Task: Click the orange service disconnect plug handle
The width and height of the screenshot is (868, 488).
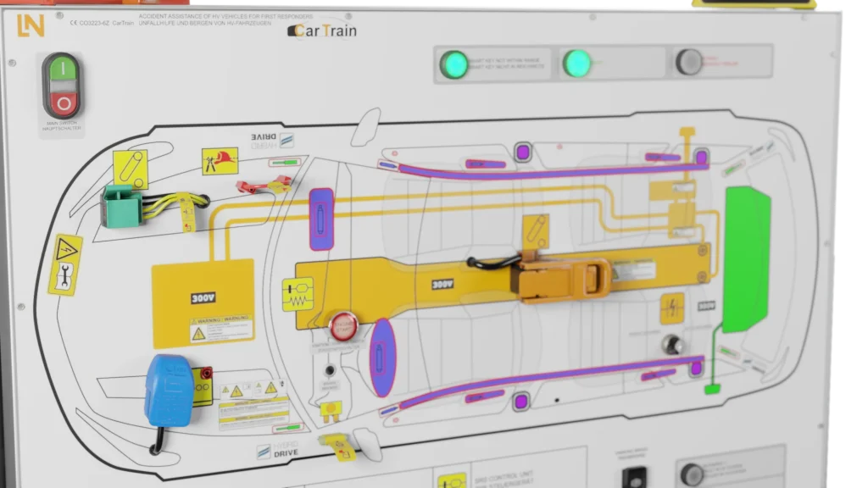Action: (564, 279)
